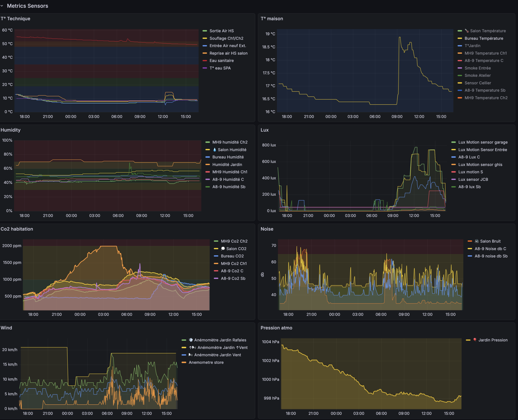
Task: Open the T° Technique panel title menu
Action: [x=16, y=19]
